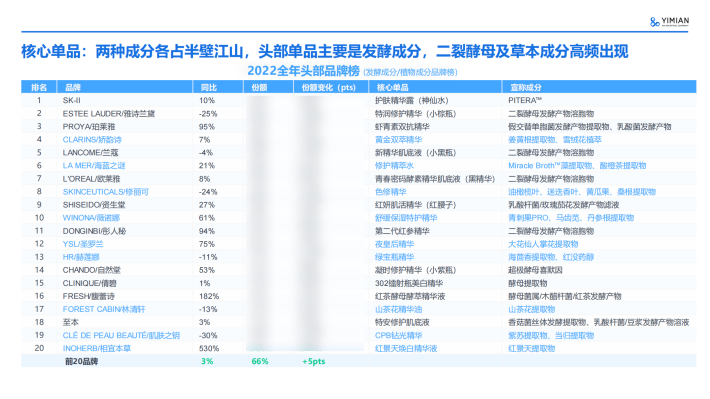Open the SKINCEUTICALS/修丽可 brand entry
This screenshot has width=710, height=399.
coord(106,192)
